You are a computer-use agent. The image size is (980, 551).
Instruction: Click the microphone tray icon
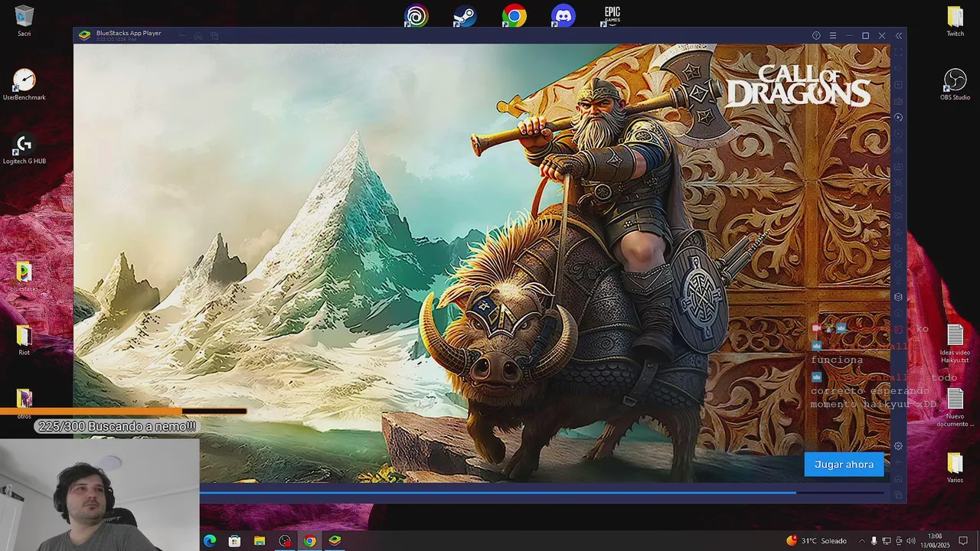click(874, 541)
